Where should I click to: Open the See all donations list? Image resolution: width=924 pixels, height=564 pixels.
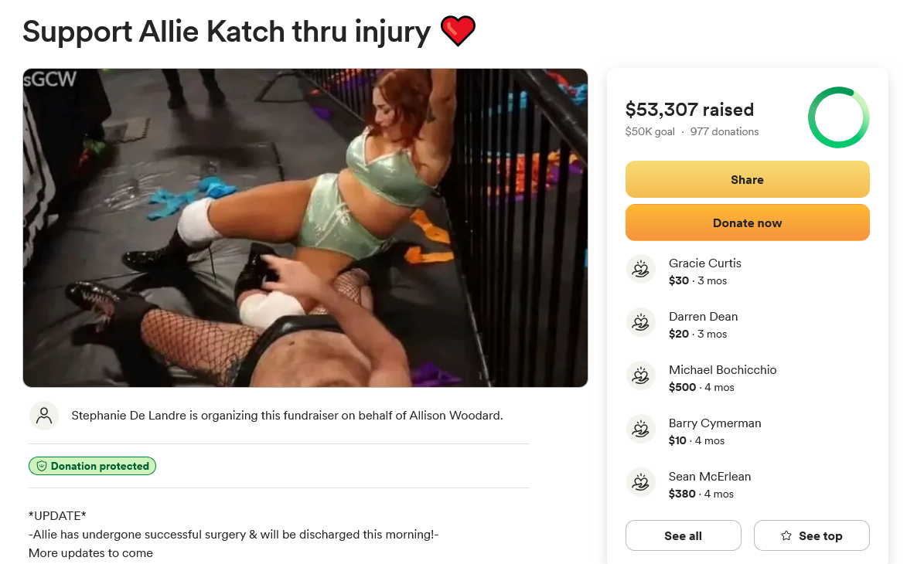tap(683, 535)
